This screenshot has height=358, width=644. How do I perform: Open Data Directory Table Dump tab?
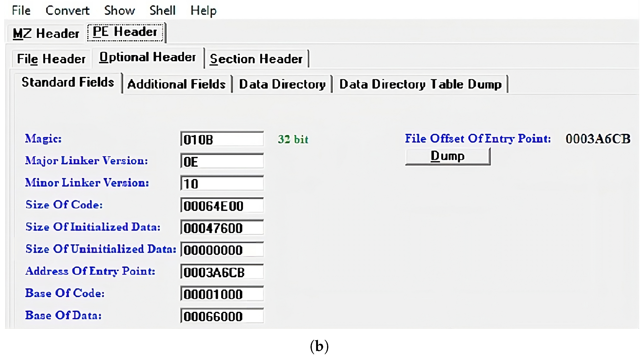[420, 84]
